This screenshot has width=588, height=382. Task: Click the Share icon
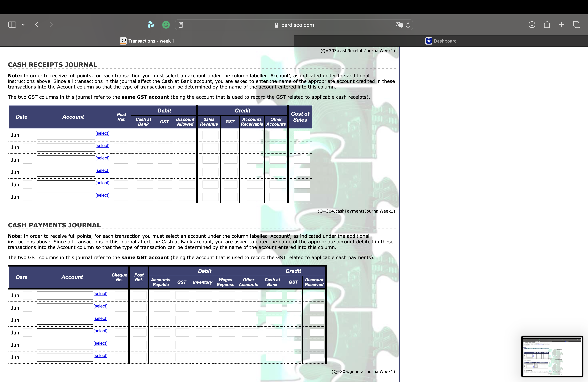point(547,24)
